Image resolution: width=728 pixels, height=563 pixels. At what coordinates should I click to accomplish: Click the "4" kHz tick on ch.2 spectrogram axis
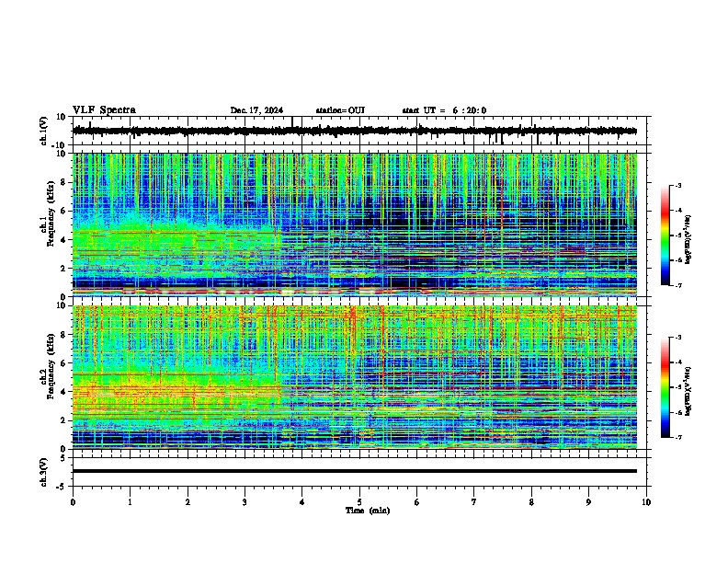[64, 392]
